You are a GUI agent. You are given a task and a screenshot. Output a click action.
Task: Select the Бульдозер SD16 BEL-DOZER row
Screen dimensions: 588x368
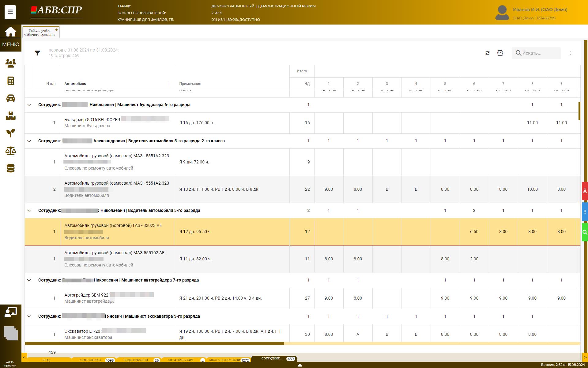click(302, 123)
